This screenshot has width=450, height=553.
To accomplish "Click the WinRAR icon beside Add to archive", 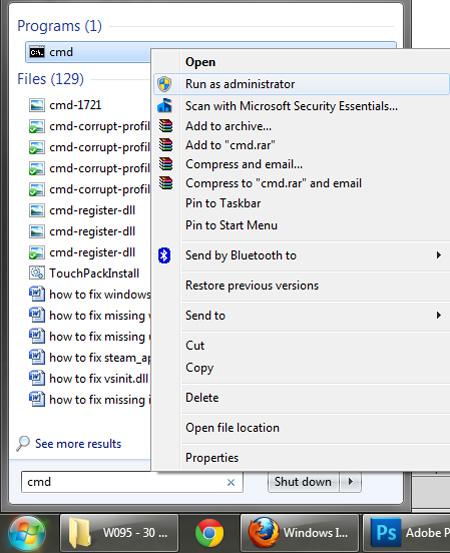I will point(165,126).
